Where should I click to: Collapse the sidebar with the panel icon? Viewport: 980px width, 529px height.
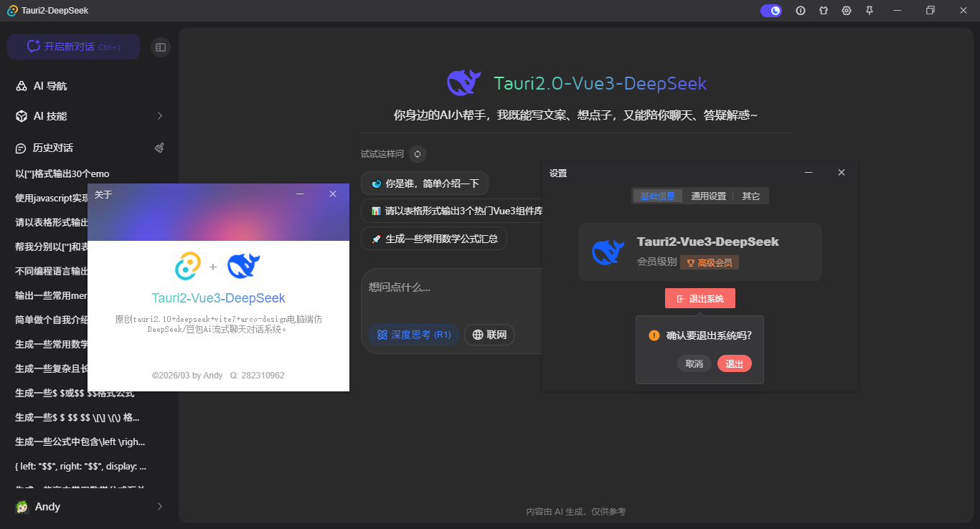tap(161, 46)
